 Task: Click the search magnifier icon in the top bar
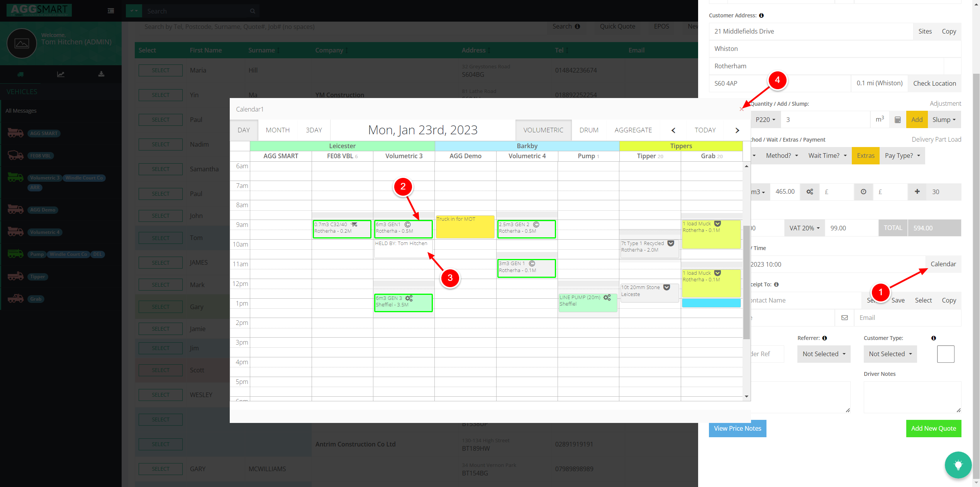point(253,11)
